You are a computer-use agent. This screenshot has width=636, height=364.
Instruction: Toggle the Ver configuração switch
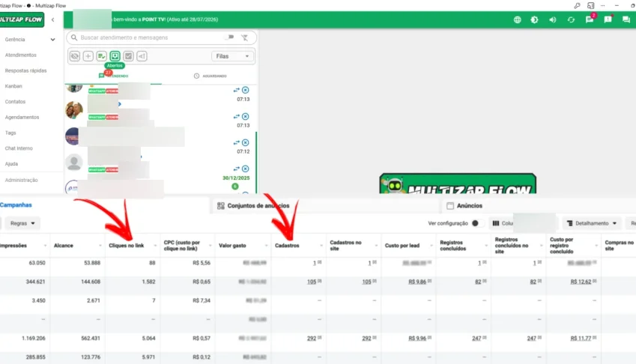point(477,223)
